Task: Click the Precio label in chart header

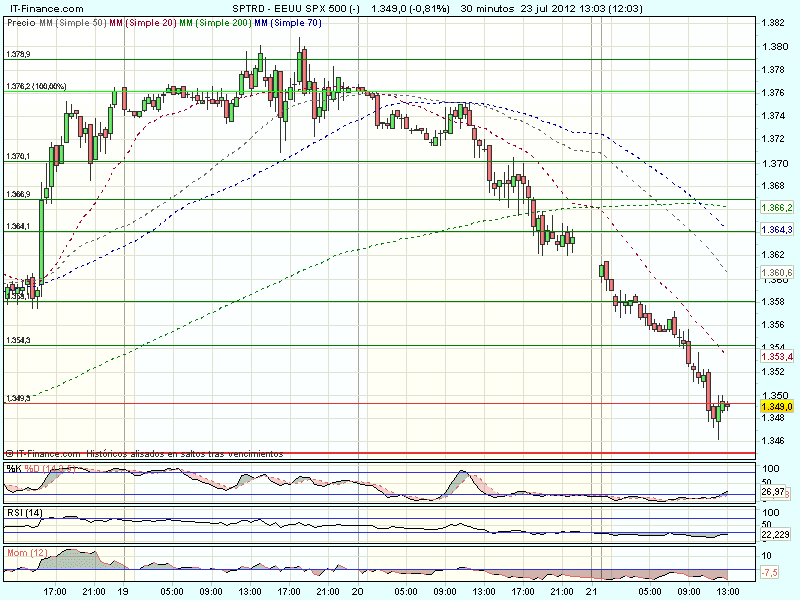Action: click(20, 22)
